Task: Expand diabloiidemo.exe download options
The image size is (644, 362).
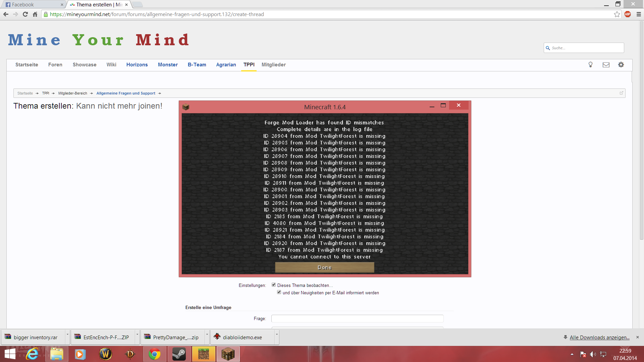Action: coord(277,337)
